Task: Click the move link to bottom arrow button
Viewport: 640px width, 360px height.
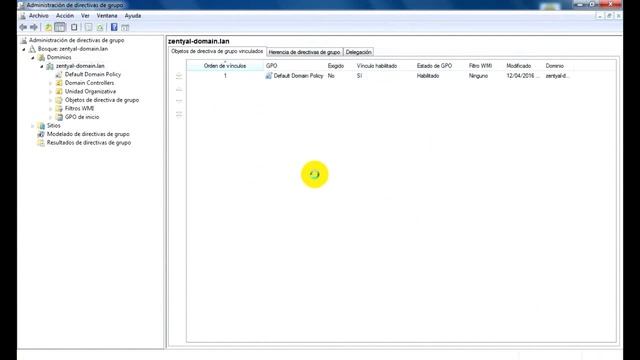Action: [179, 114]
